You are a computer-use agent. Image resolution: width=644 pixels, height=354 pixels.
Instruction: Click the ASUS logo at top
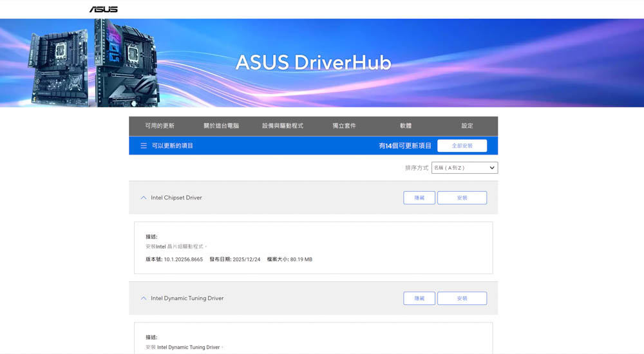coord(103,9)
